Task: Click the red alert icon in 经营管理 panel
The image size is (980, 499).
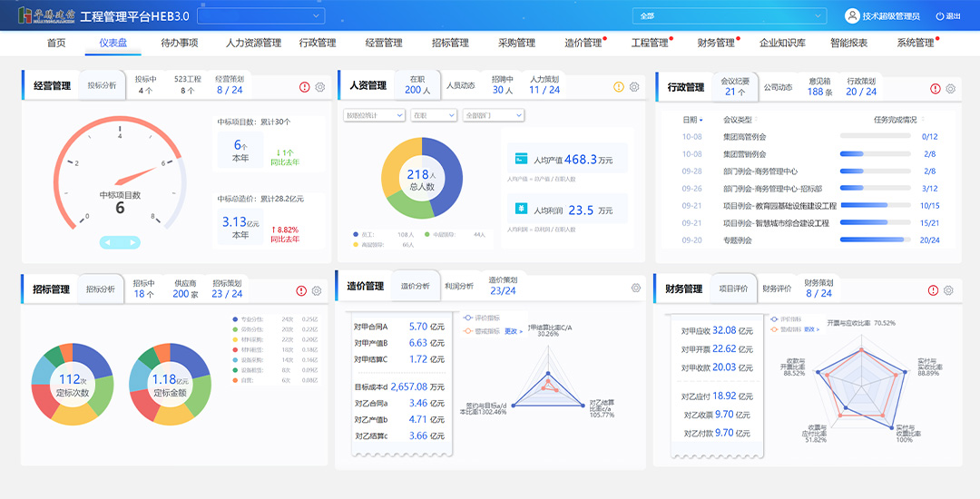Action: 304,87
